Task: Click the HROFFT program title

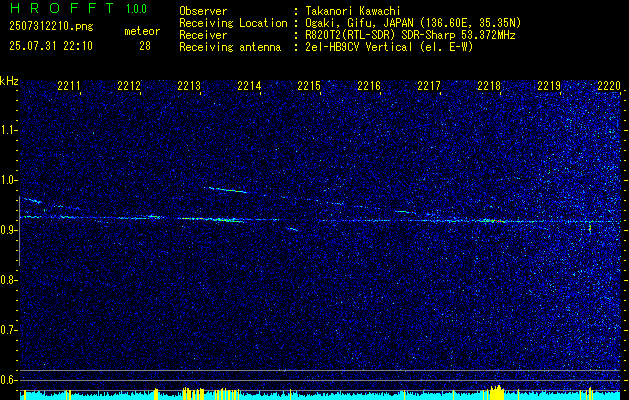Action: 61,8
